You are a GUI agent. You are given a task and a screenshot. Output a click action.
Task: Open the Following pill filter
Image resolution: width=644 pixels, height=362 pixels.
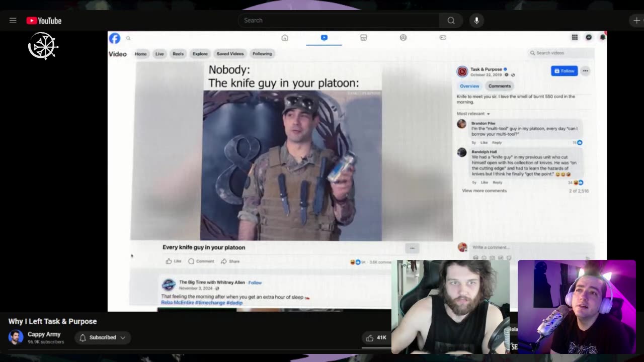262,54
